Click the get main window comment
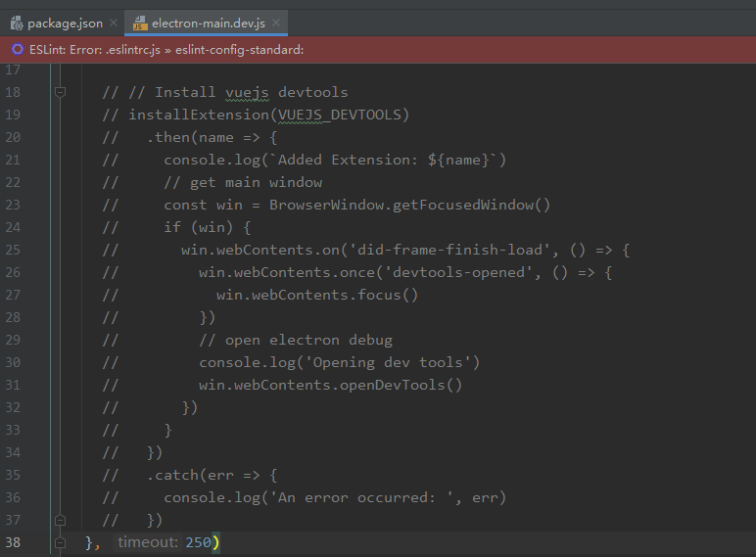The height and width of the screenshot is (557, 756). click(243, 183)
